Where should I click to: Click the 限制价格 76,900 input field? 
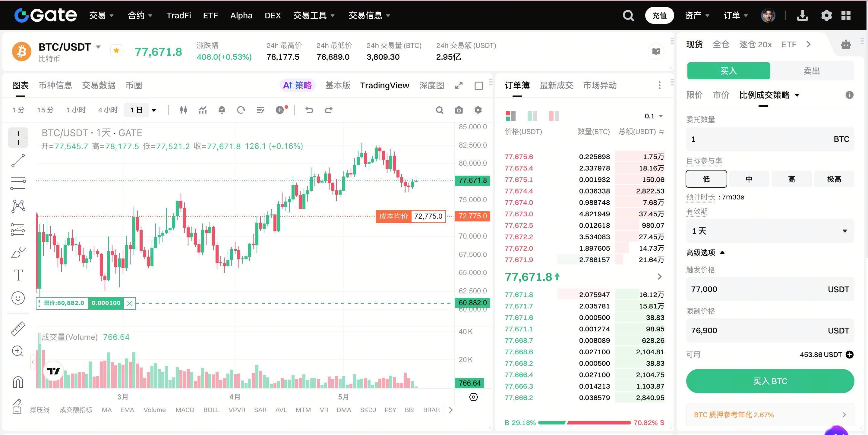[x=770, y=330]
